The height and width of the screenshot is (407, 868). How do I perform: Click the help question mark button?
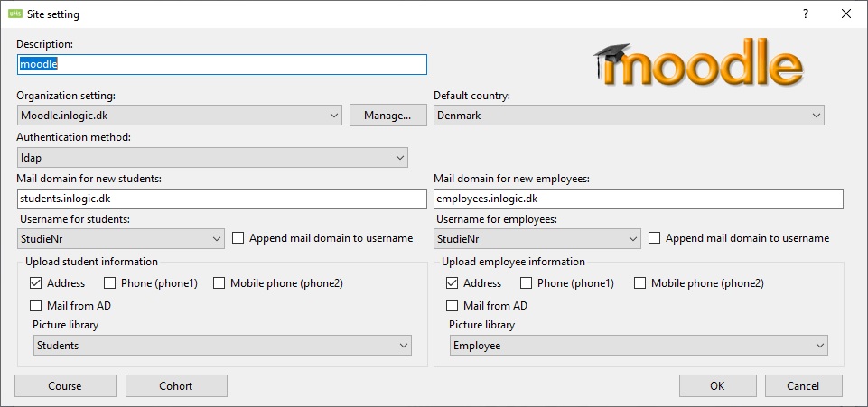805,14
